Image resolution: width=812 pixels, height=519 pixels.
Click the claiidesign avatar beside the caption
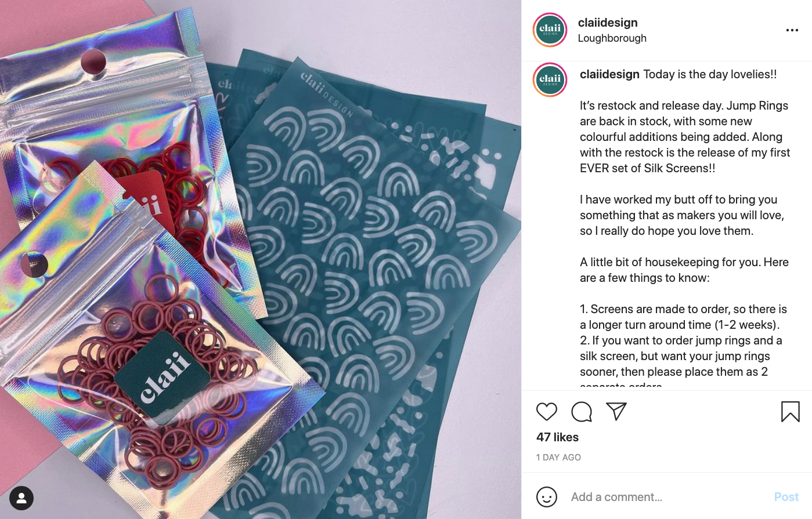tap(550, 80)
